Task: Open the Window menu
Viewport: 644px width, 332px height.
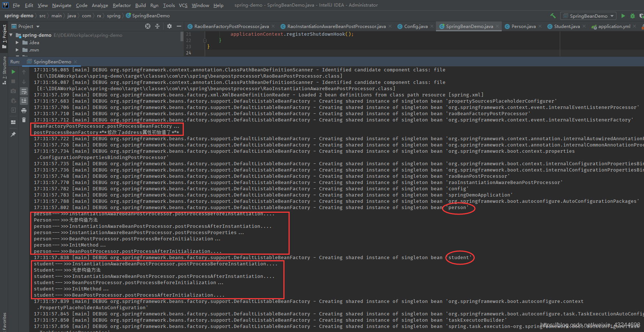Action: (200, 5)
